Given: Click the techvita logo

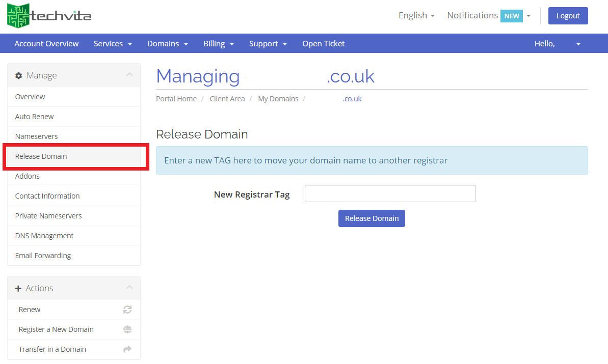Looking at the screenshot, I should pos(48,15).
